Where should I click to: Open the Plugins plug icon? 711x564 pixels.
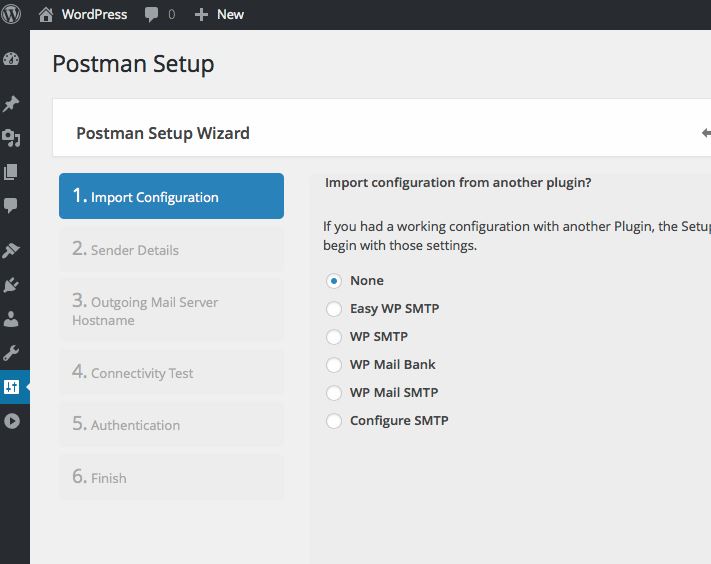click(x=11, y=285)
